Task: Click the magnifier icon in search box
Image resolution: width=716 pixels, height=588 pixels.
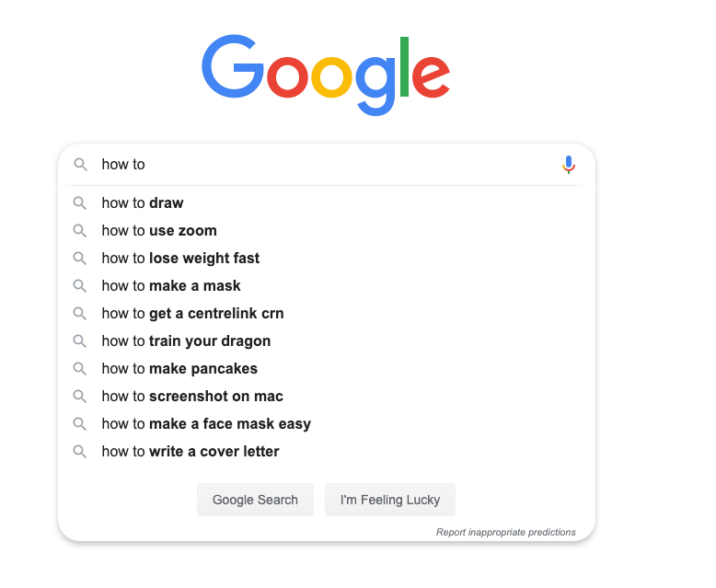Action: (80, 165)
